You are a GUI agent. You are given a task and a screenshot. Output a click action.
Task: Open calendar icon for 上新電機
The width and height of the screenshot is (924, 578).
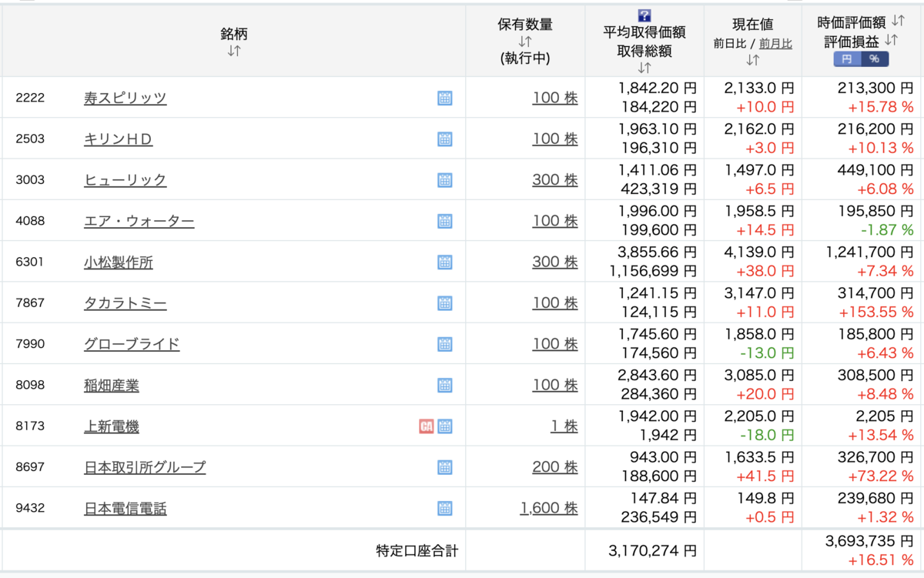coord(444,426)
